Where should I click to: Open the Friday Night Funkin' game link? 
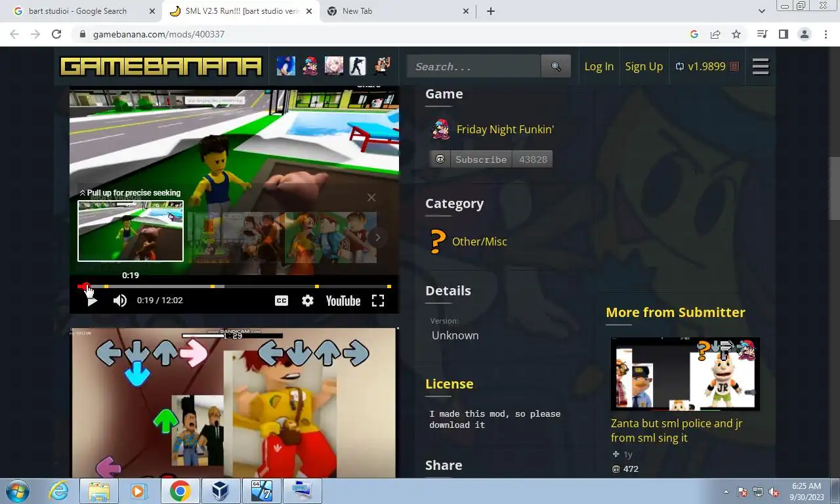point(505,129)
